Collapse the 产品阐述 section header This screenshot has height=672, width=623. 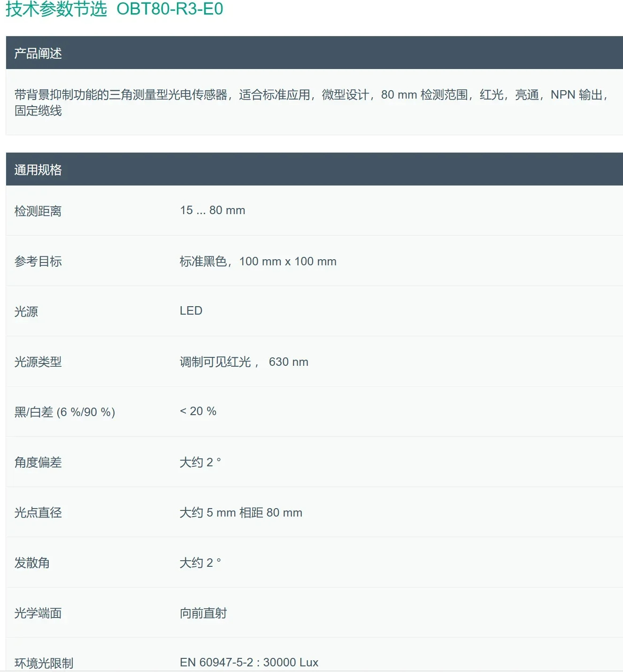(x=314, y=53)
